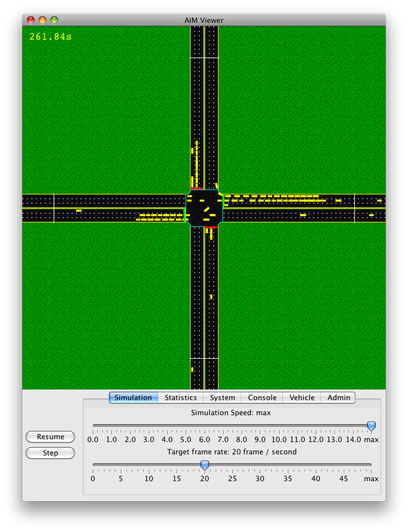Open the Vehicle tab
This screenshot has width=408, height=532.
(302, 398)
